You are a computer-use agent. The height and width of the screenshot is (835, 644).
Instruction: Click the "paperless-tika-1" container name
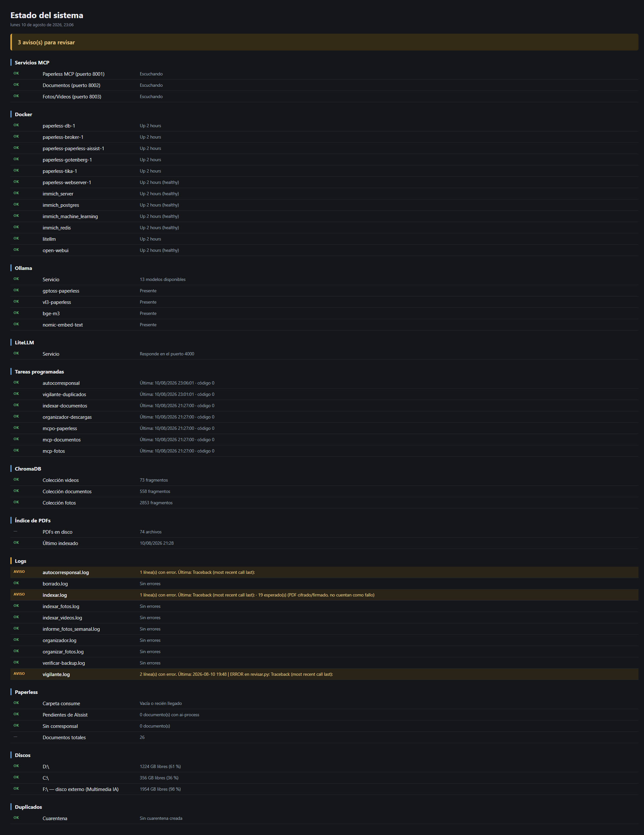(x=60, y=171)
